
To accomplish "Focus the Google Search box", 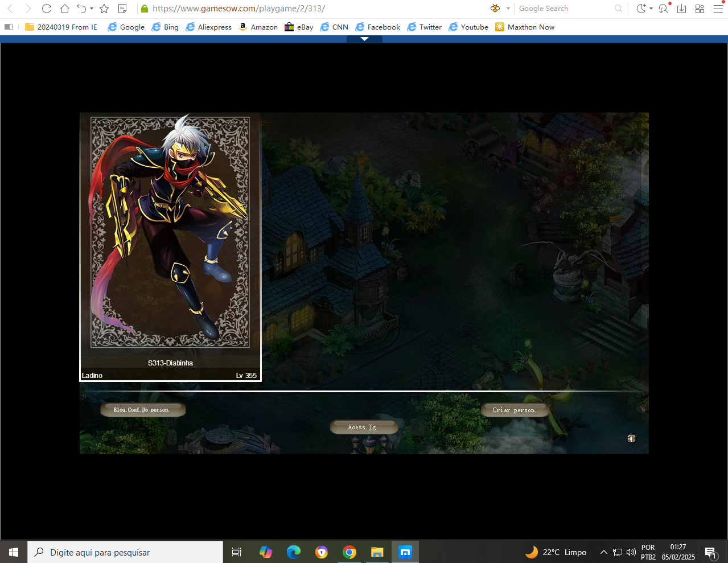I will point(564,9).
